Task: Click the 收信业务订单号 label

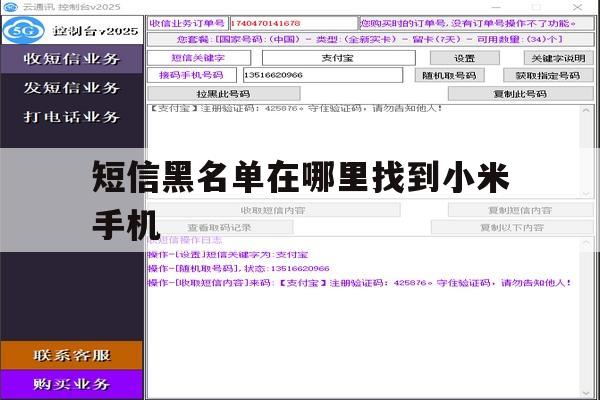Action: pos(187,23)
